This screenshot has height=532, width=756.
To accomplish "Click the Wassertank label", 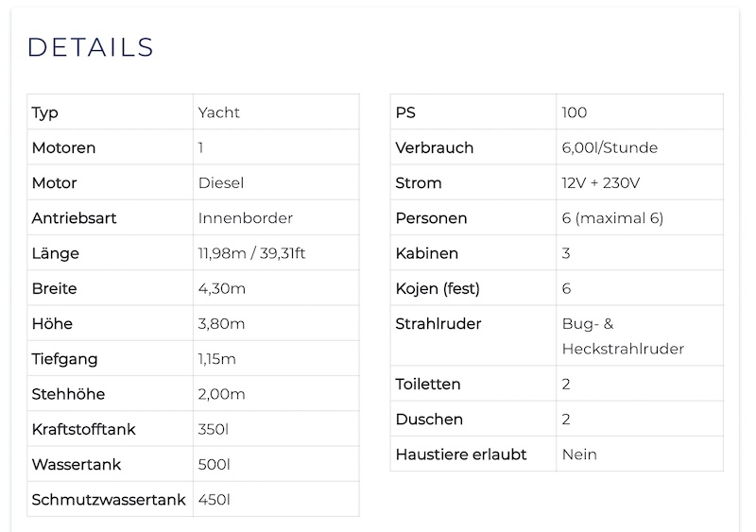I will click(x=77, y=465).
